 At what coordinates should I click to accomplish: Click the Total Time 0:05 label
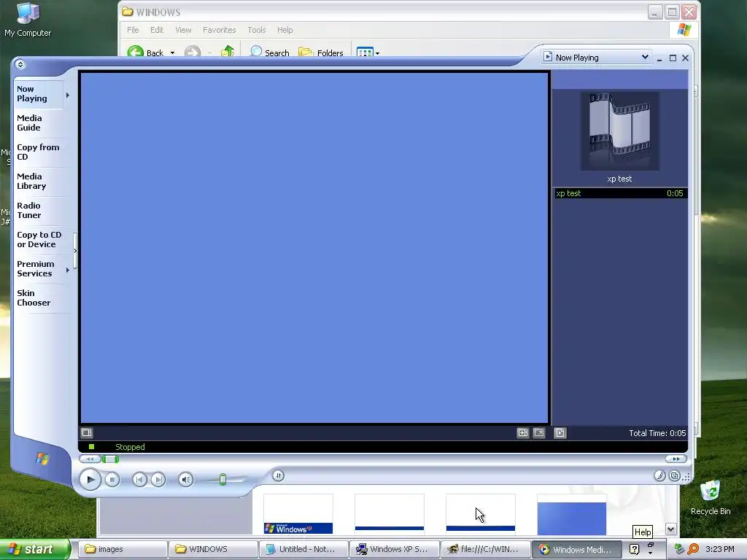[x=657, y=433]
